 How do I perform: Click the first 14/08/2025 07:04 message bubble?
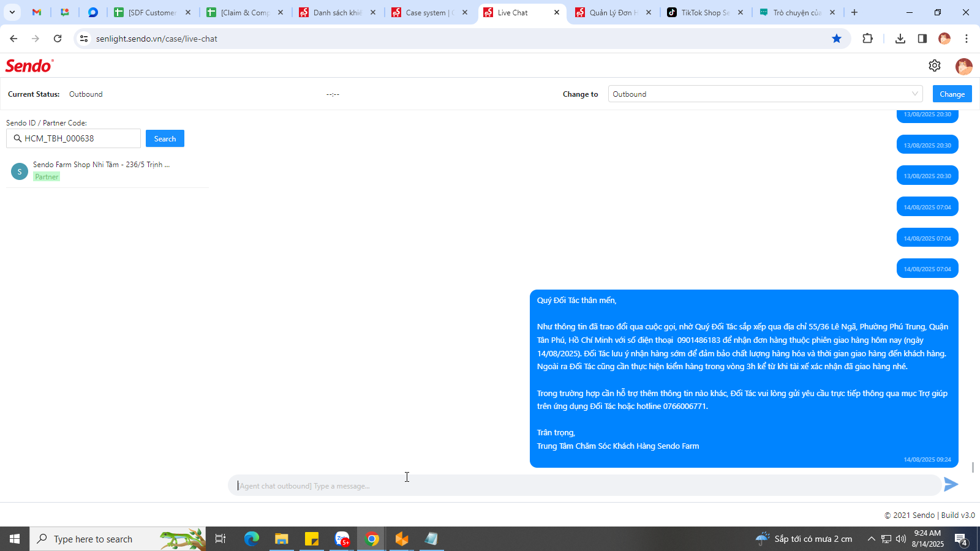[927, 207]
